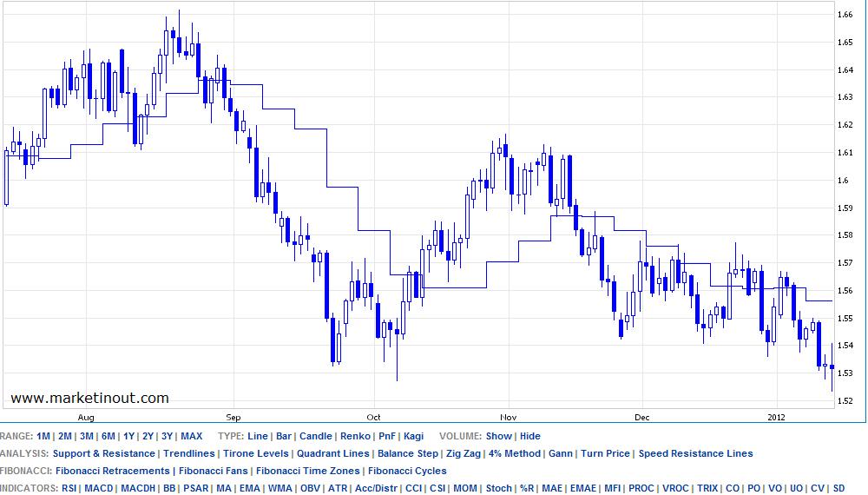Add the Stoch indicator
Screen dimensions: 868x495
[x=499, y=488]
